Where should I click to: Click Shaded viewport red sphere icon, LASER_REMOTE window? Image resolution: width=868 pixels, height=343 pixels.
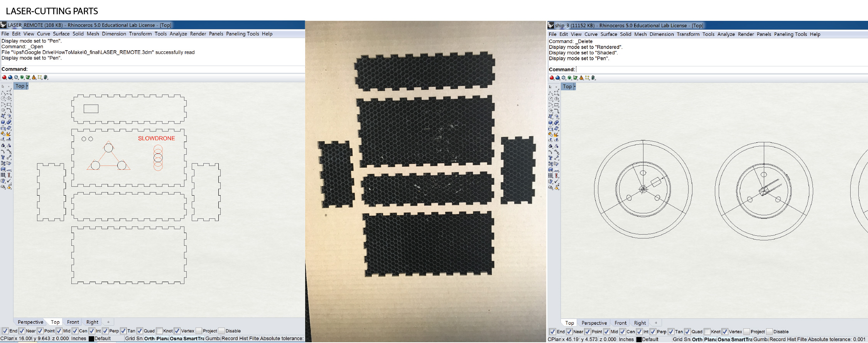(4, 77)
